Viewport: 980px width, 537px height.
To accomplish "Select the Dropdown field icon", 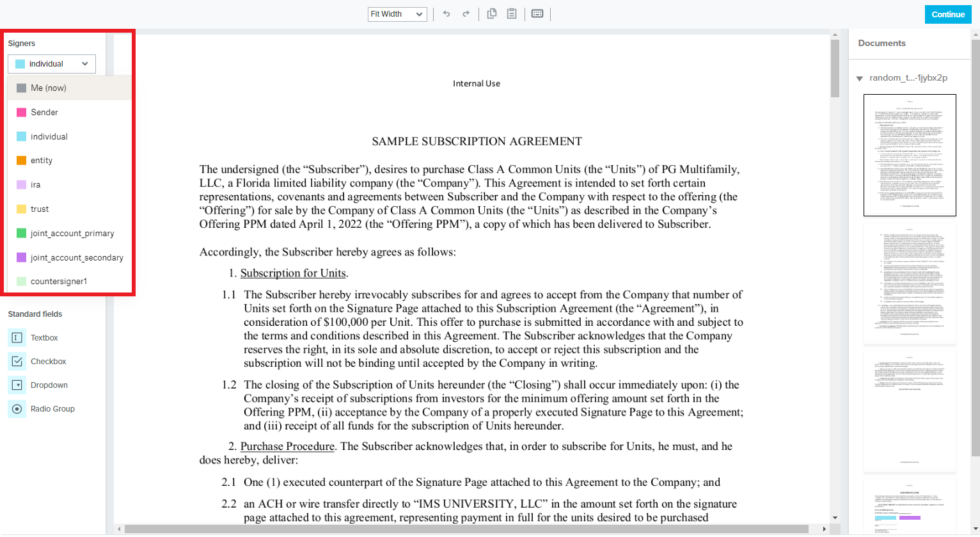I will pos(17,385).
